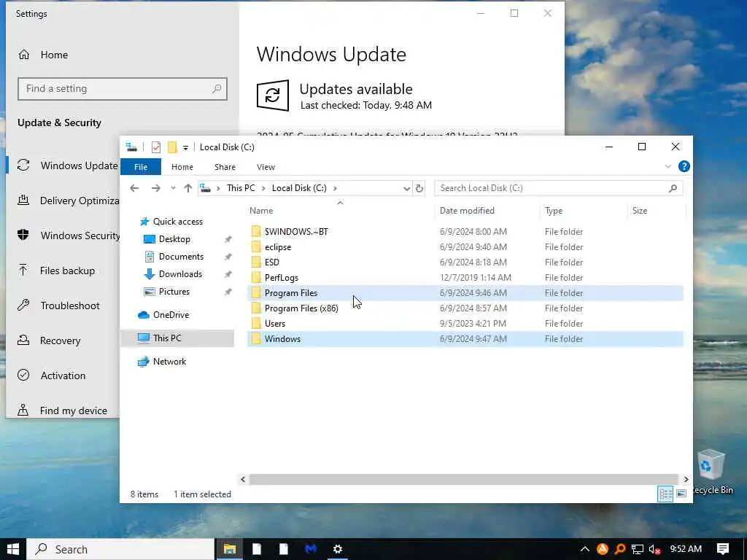
Task: Open the $WINDOWS.~BT folder
Action: 296,231
